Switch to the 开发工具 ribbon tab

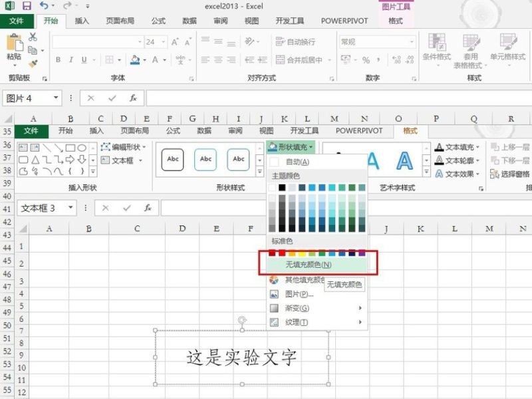[289, 21]
